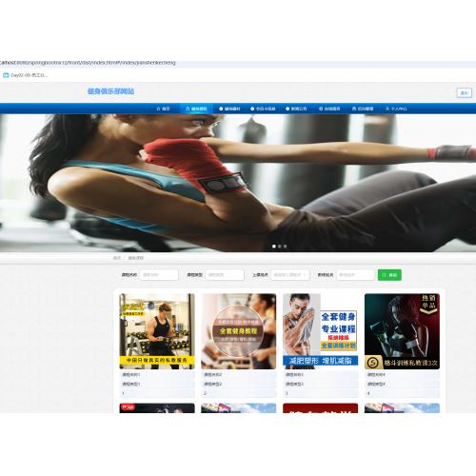Viewport: 476px width, 476px height.
Task: Click 首页 link in the breadcrumb
Action: [117, 258]
